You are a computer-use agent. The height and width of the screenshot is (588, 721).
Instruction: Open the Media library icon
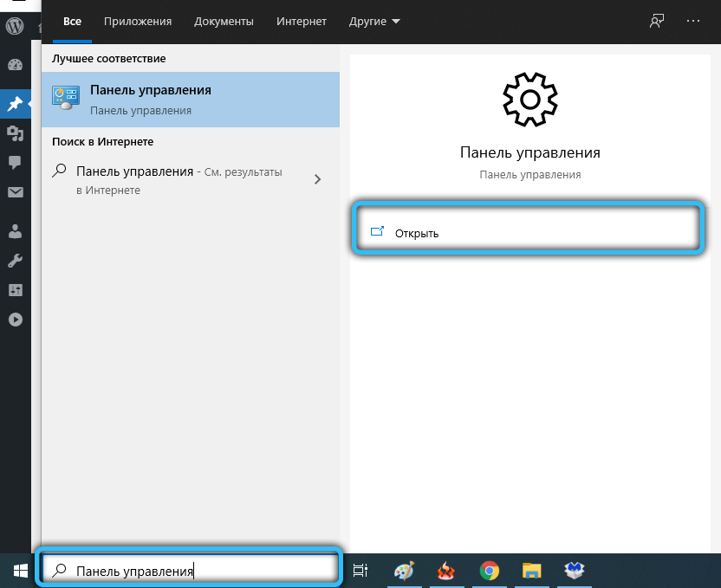[x=15, y=132]
